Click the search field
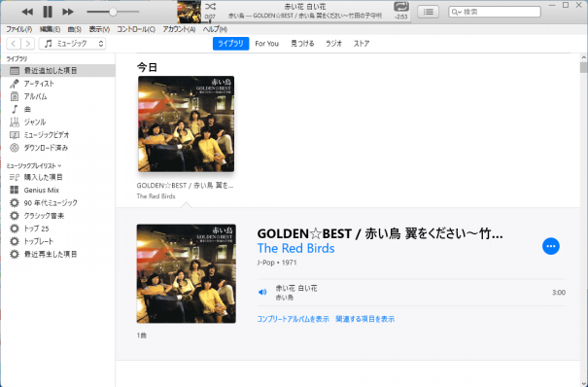Viewport: 588px width, 387px height. coord(495,12)
